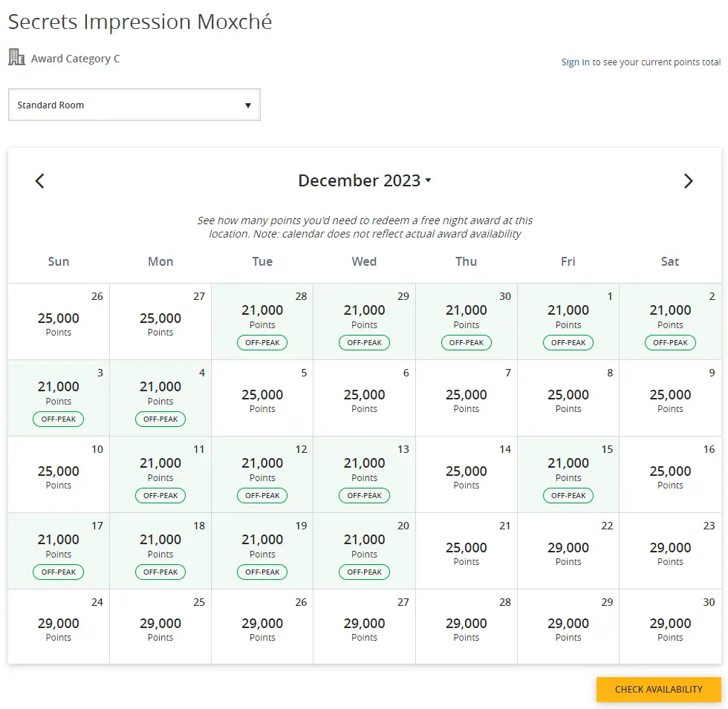
Task: Select December 15 off-peak Friday cell
Action: tap(568, 474)
